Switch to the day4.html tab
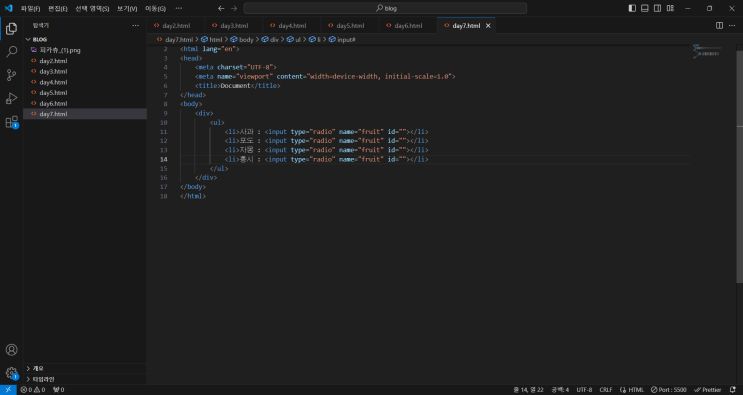The height and width of the screenshot is (395, 743). (292, 26)
